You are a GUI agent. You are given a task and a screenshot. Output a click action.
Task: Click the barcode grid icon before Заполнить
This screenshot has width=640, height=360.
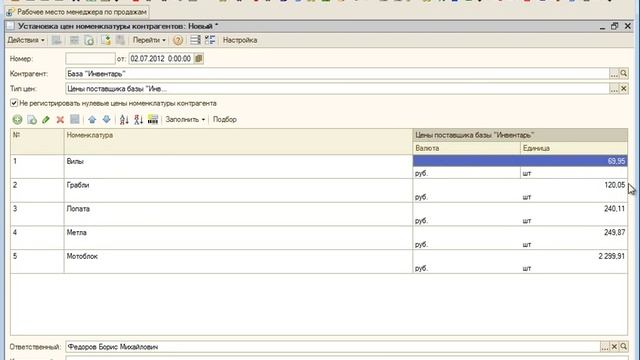coord(153,120)
